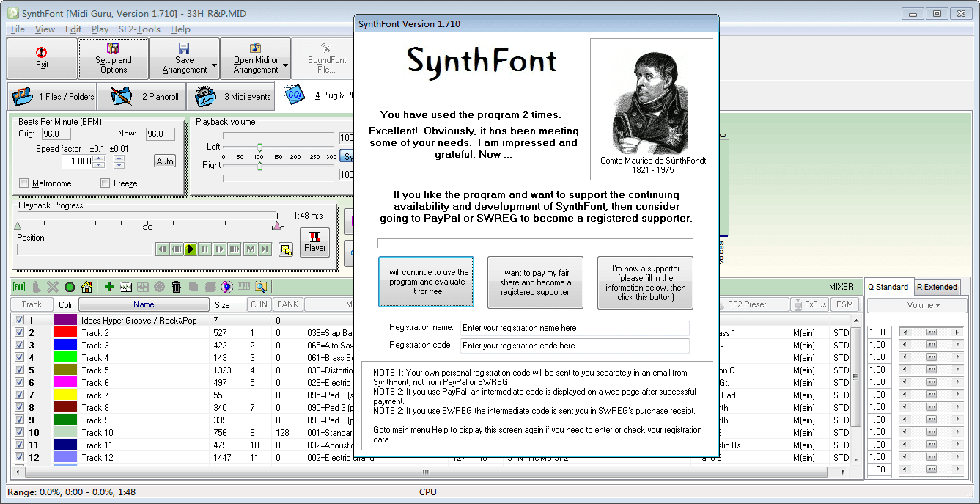The width and height of the screenshot is (980, 504).
Task: Uncheck track 1 Idecs Hyper Groove
Action: (19, 318)
